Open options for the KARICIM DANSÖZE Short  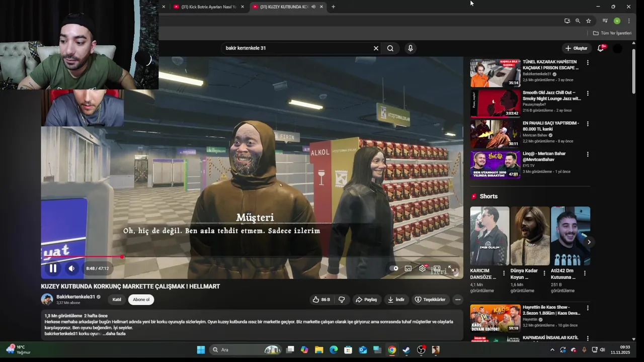[504, 273]
